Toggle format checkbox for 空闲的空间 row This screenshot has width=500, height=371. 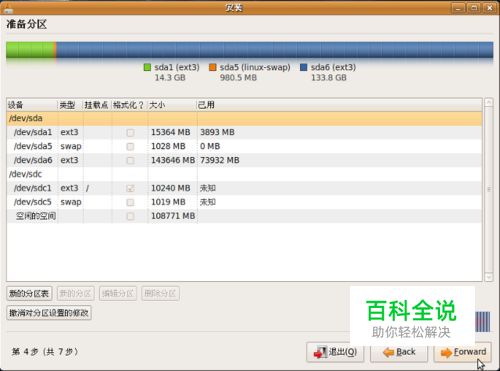click(130, 216)
